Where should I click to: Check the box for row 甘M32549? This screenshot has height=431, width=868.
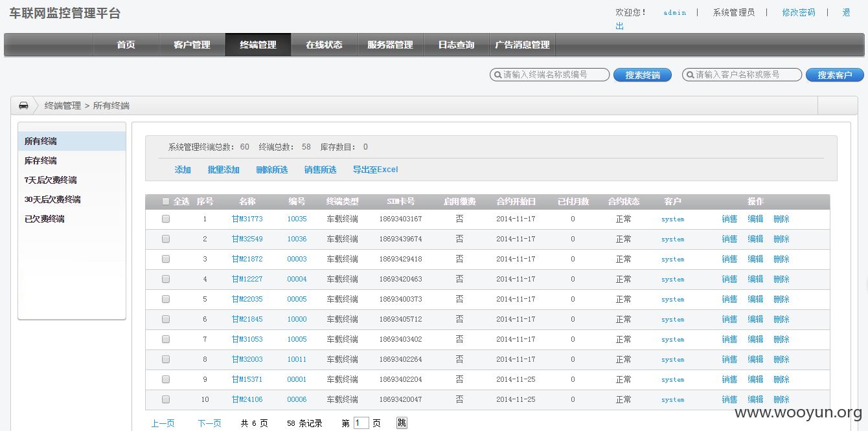click(166, 239)
